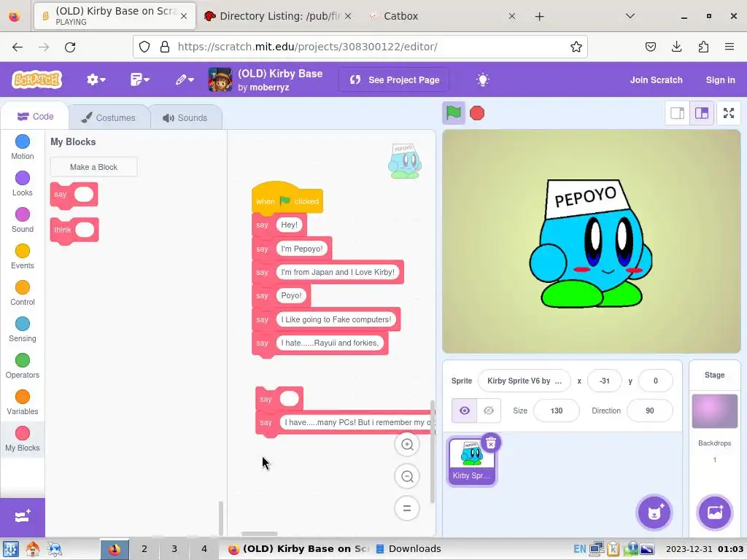
Task: Reload the current page
Action: pos(70,47)
